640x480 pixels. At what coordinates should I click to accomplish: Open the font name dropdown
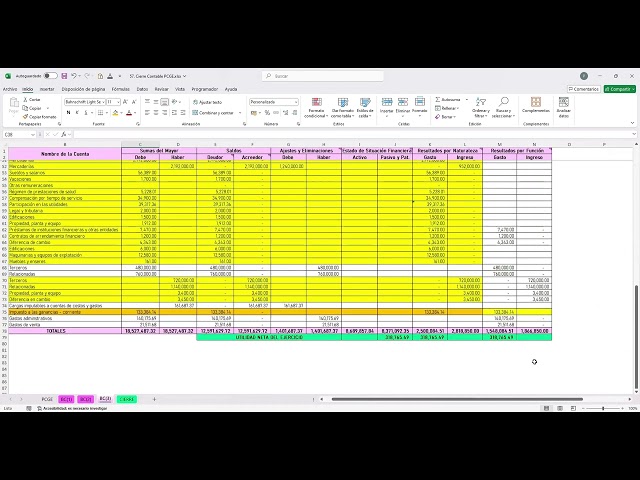pyautogui.click(x=85, y=102)
